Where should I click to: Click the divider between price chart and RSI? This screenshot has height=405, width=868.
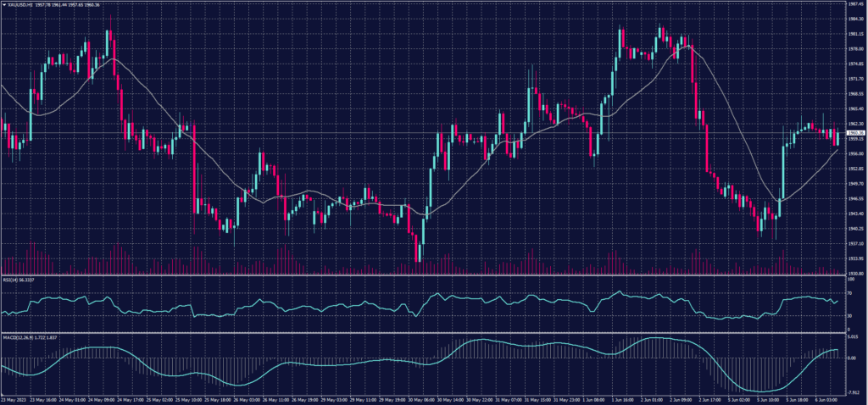[x=424, y=275]
